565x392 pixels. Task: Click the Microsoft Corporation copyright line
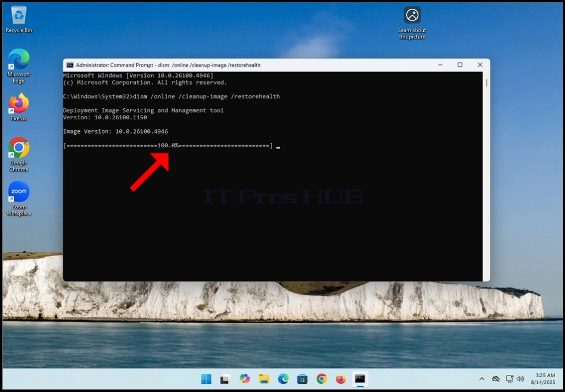pos(145,82)
